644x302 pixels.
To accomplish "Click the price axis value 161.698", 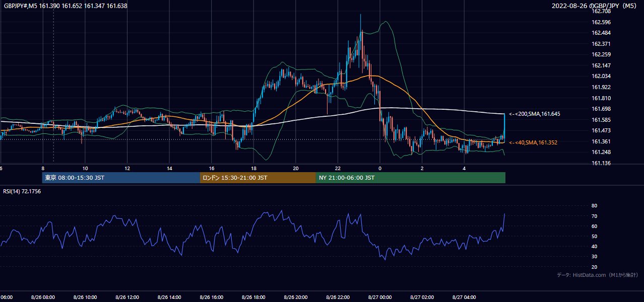I will [601, 109].
